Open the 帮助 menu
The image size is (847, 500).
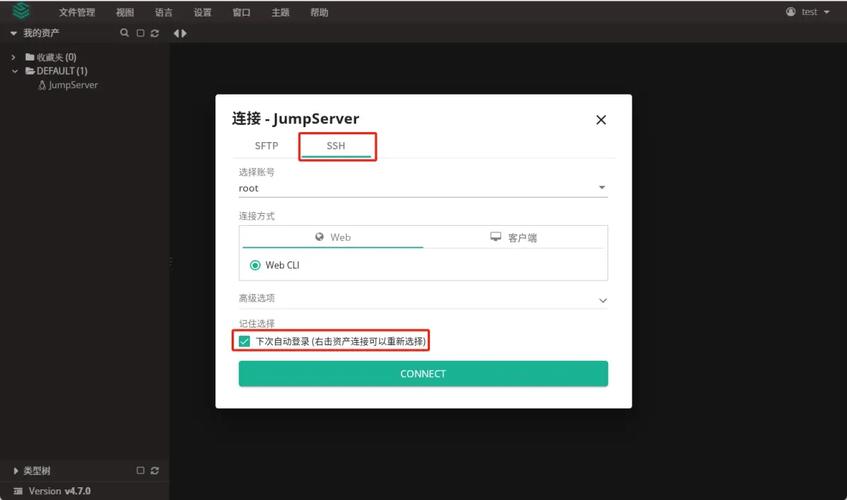click(x=319, y=12)
